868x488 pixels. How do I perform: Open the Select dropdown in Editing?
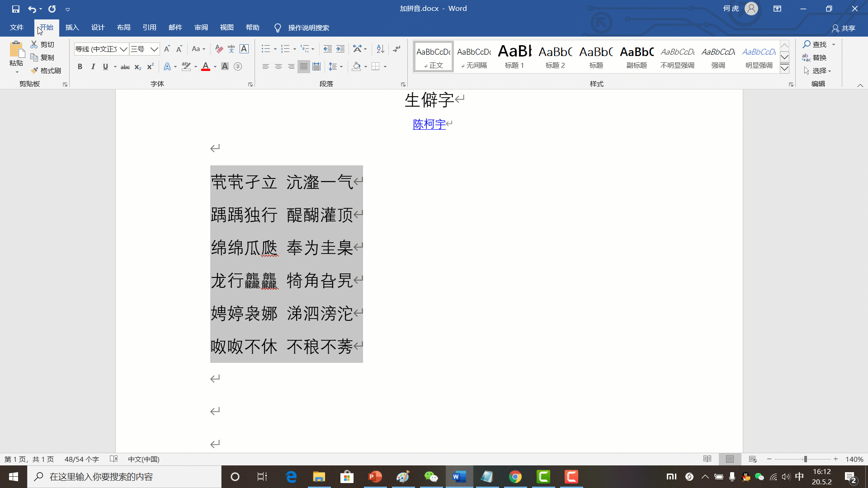[817, 70]
